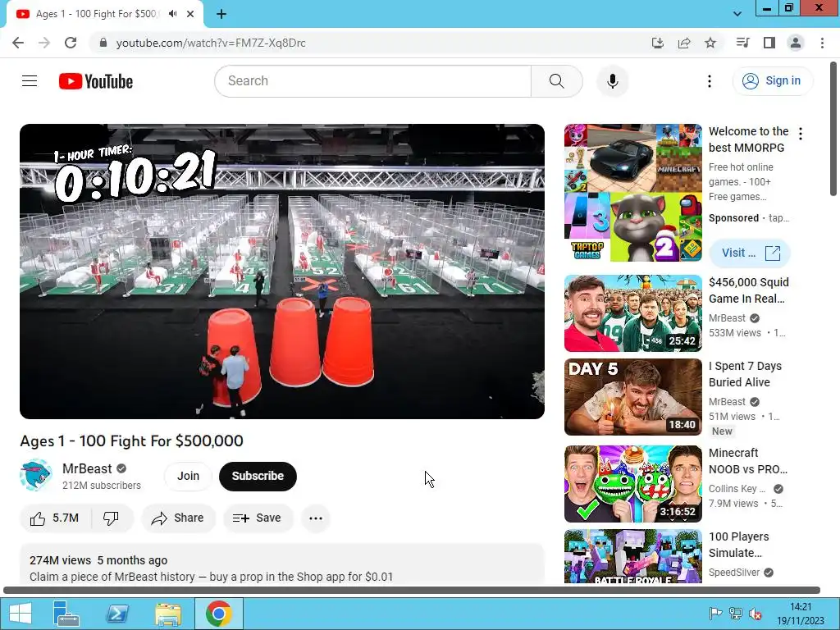
Task: Open Chrome's three-dot menu
Action: tap(822, 43)
